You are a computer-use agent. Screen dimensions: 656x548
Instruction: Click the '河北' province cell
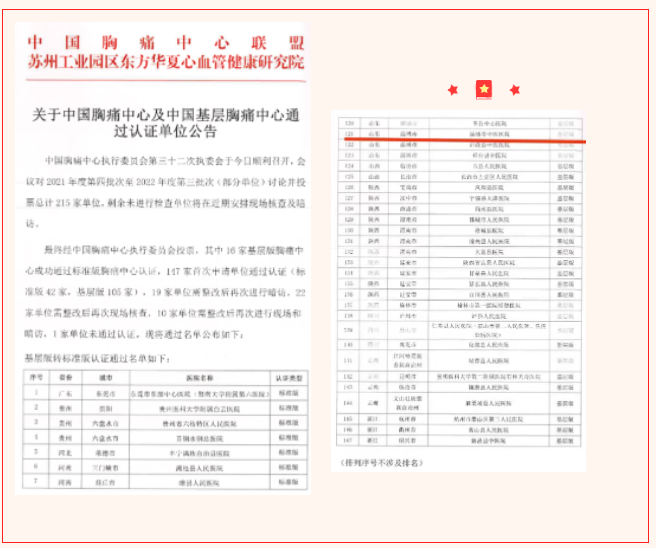tap(65, 453)
